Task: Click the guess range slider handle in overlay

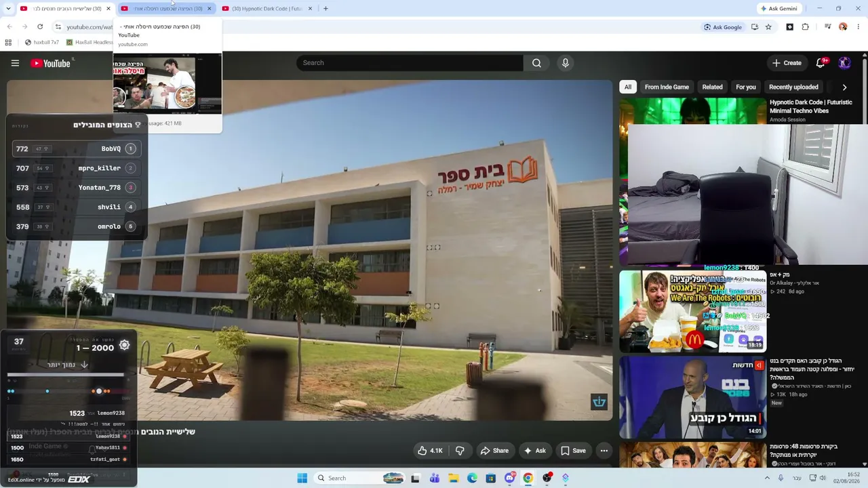Action: [x=99, y=391]
